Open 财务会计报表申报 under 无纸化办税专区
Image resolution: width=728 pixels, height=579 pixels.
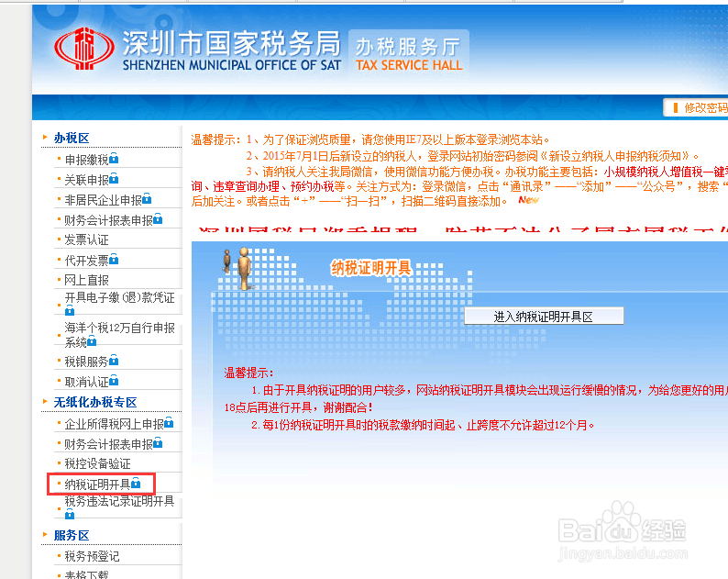[108, 444]
